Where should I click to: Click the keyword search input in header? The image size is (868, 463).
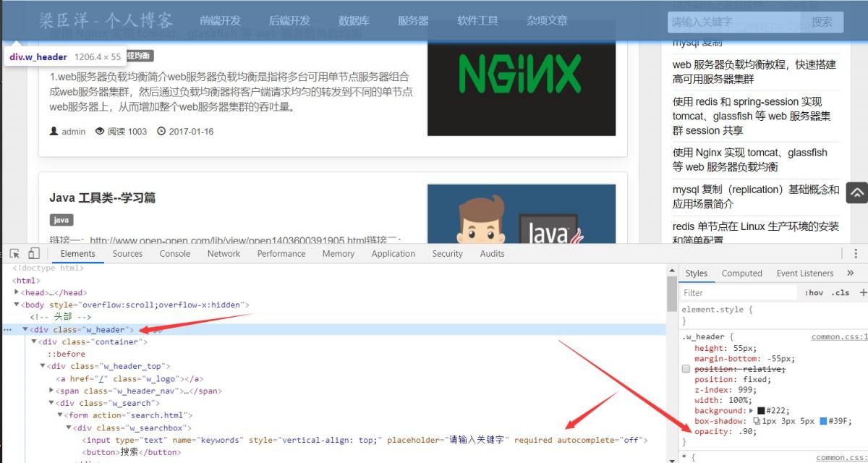(733, 22)
